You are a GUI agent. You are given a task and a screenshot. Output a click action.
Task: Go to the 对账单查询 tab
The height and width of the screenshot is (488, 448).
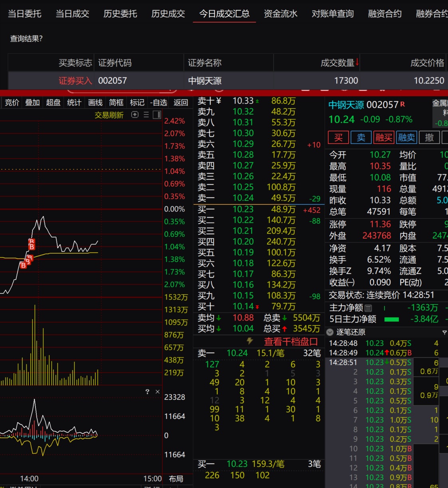pos(333,14)
